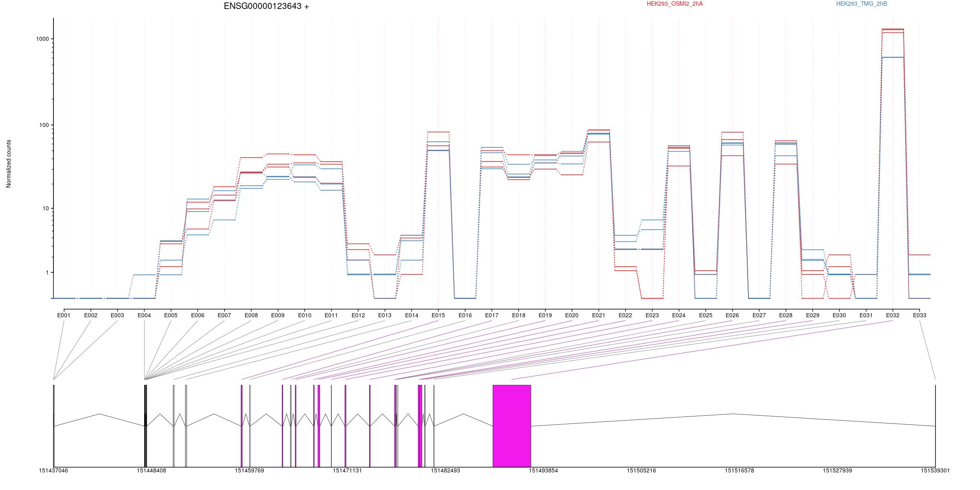980x490 pixels.
Task: Click the large magenta exon block in gene model
Action: point(512,426)
